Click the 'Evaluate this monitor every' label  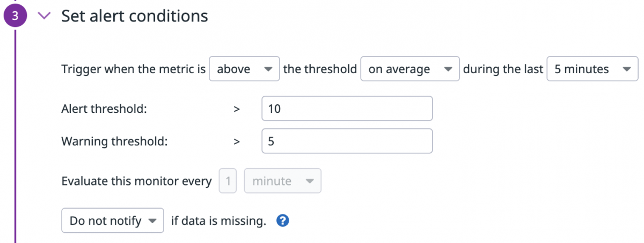click(x=137, y=181)
